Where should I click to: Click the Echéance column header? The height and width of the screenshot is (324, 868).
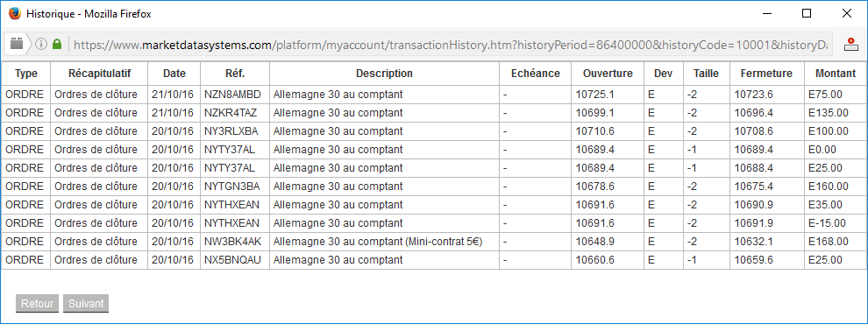click(536, 74)
